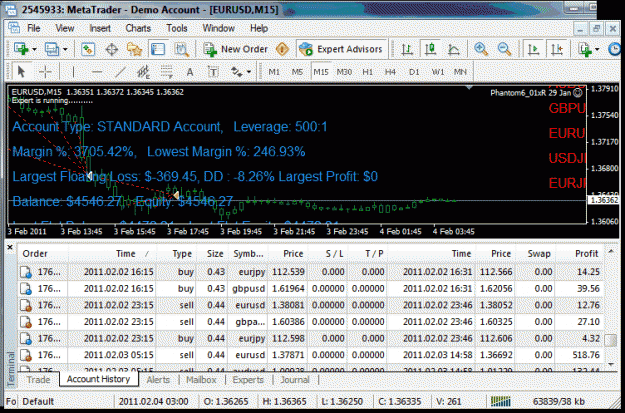Select the Text 'A' tool
This screenshot has width=625, height=413.
190,72
